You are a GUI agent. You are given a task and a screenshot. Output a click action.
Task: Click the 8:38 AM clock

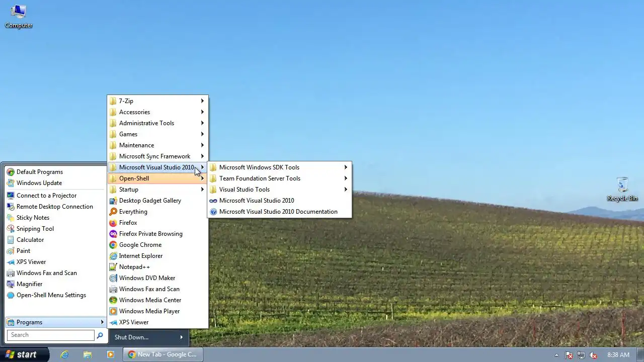[618, 355]
